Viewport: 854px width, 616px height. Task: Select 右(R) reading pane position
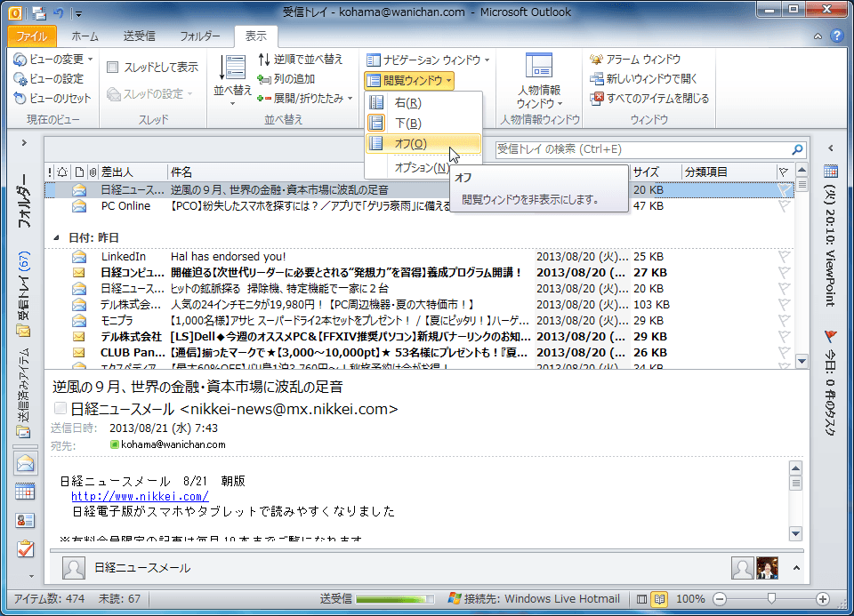click(x=423, y=103)
